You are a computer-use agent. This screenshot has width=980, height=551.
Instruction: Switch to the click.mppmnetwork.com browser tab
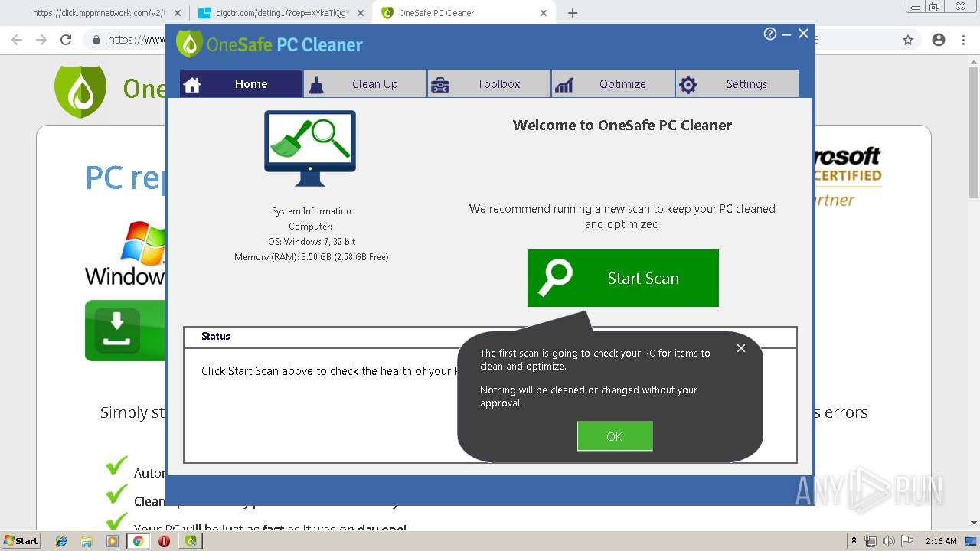pos(100,13)
